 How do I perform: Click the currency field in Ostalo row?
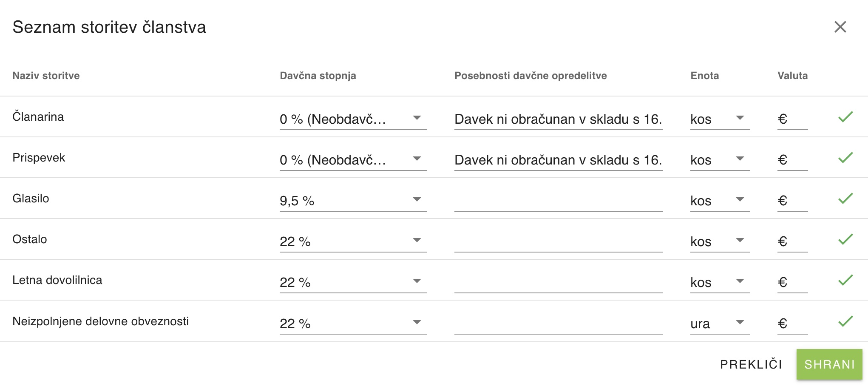[x=792, y=241]
